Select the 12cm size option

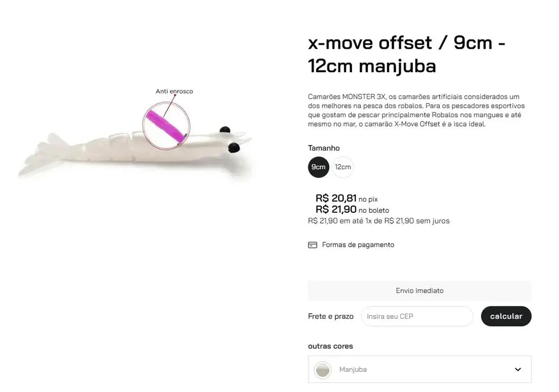tap(343, 167)
